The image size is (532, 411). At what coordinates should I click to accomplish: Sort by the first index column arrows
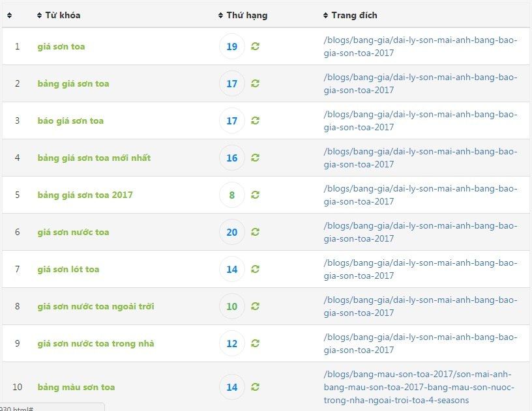[x=10, y=15]
